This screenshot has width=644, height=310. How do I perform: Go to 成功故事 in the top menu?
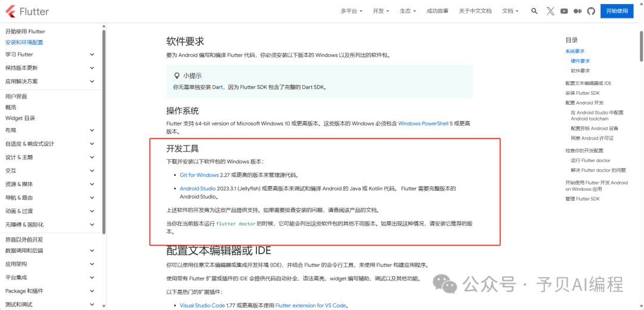[438, 11]
